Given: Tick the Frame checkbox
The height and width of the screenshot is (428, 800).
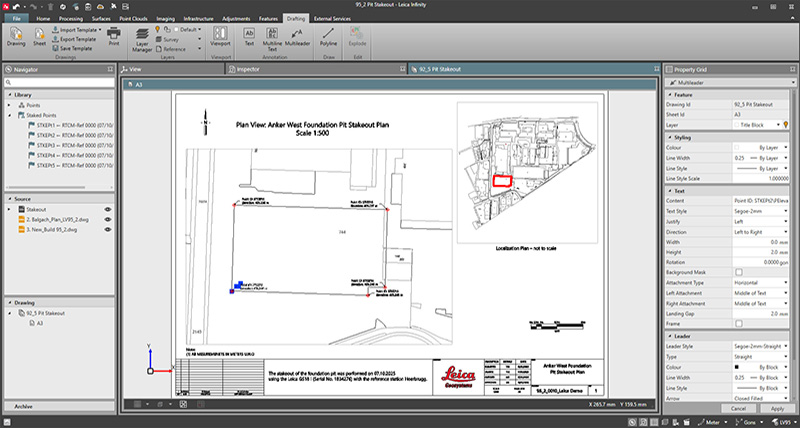Looking at the screenshot, I should click(738, 323).
